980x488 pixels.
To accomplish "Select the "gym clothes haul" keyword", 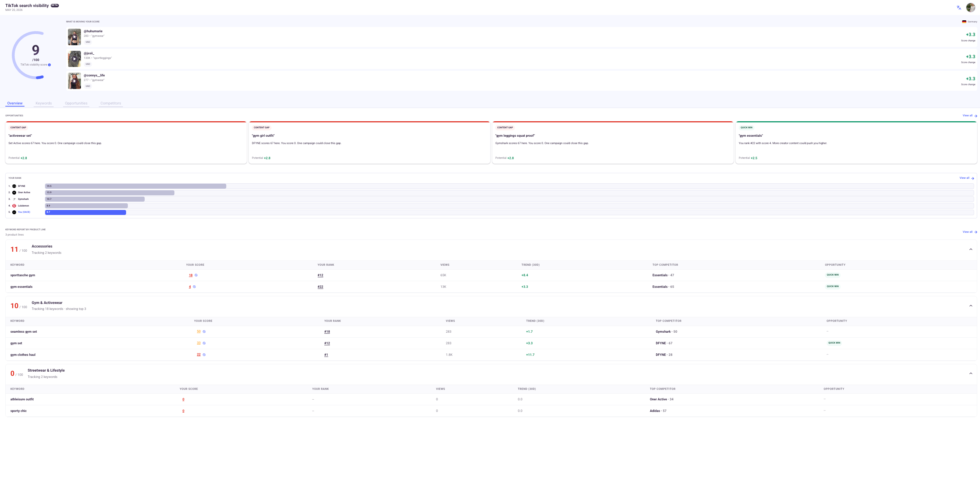I will pyautogui.click(x=23, y=355).
